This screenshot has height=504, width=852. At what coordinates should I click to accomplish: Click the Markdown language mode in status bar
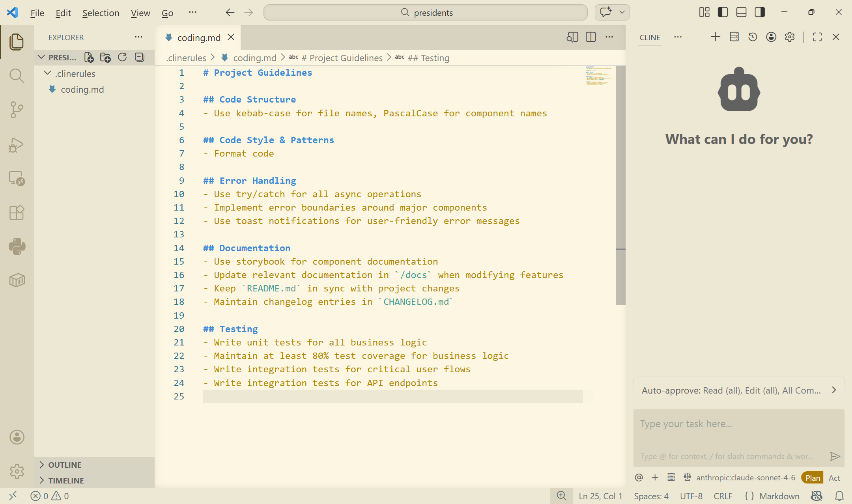click(779, 496)
